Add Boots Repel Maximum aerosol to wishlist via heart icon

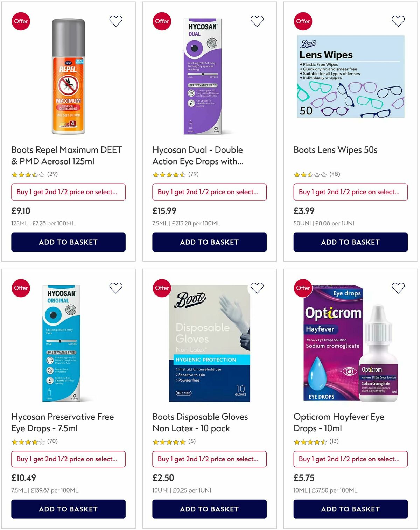coord(115,21)
